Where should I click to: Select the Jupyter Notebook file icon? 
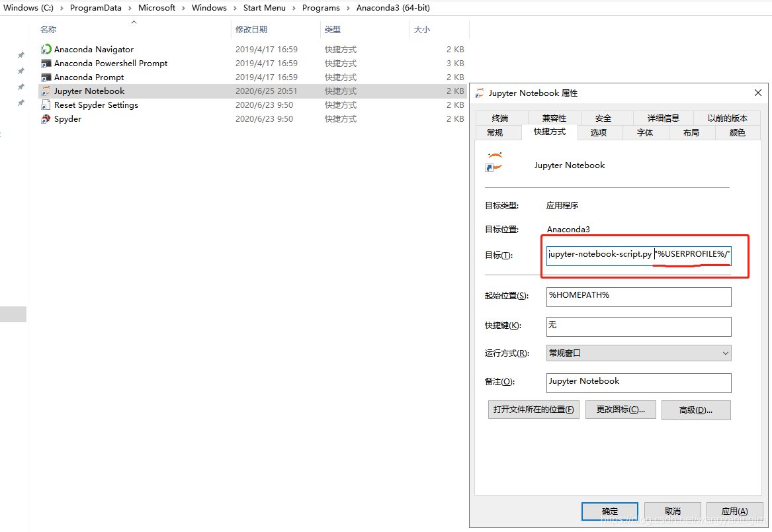pos(46,91)
